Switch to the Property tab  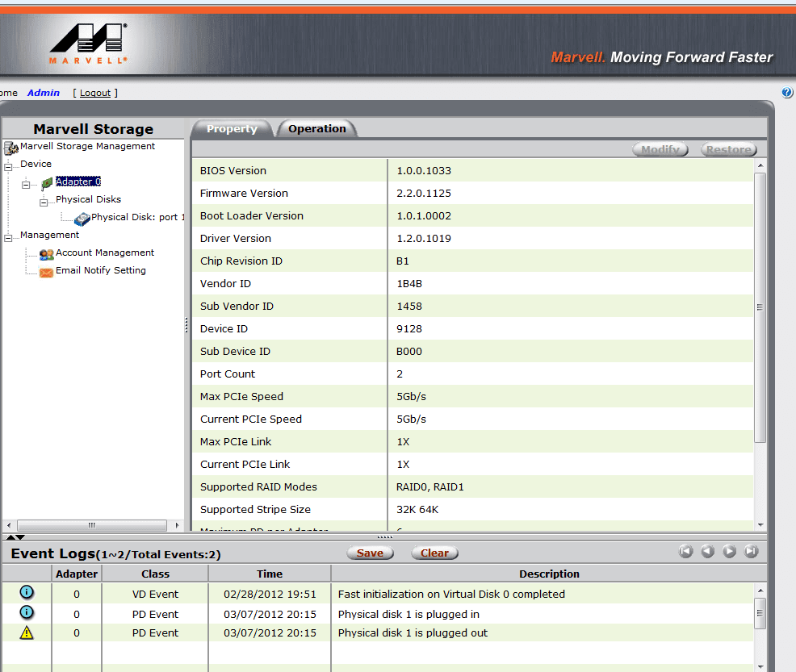click(x=232, y=129)
